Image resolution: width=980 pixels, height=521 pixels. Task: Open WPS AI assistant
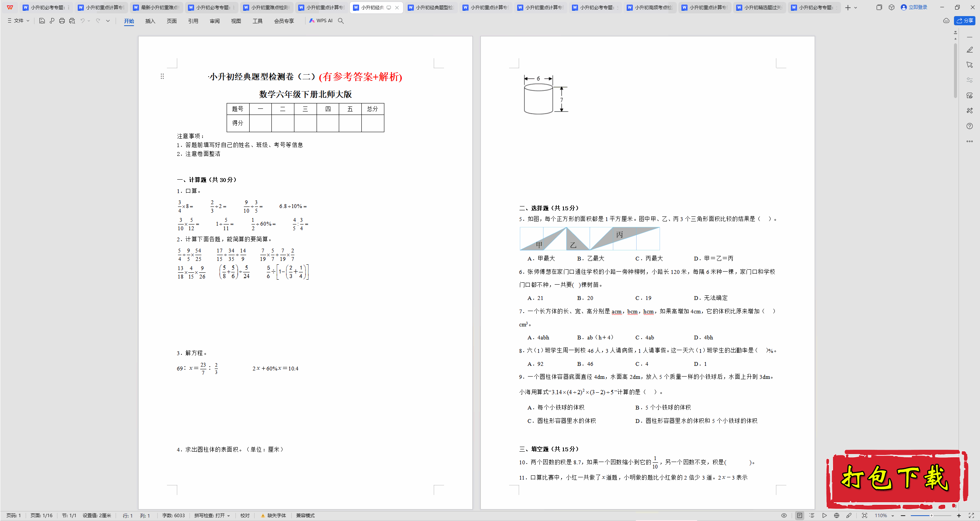[x=321, y=21]
